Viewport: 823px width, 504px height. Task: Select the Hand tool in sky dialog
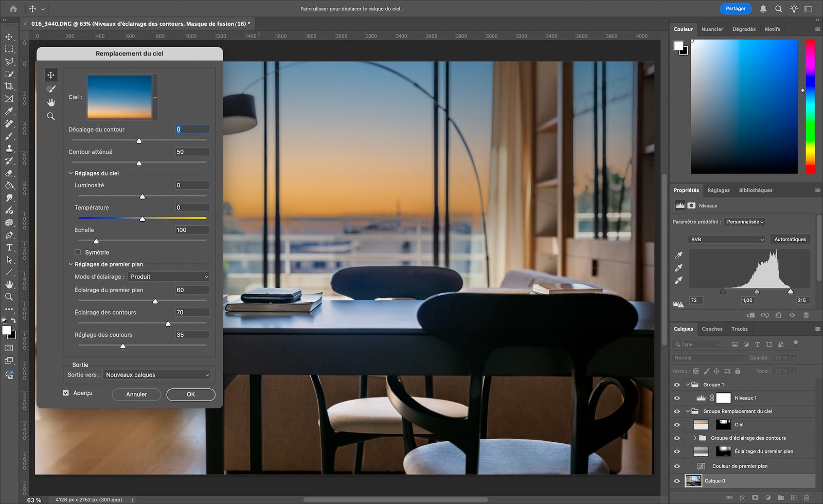point(51,102)
